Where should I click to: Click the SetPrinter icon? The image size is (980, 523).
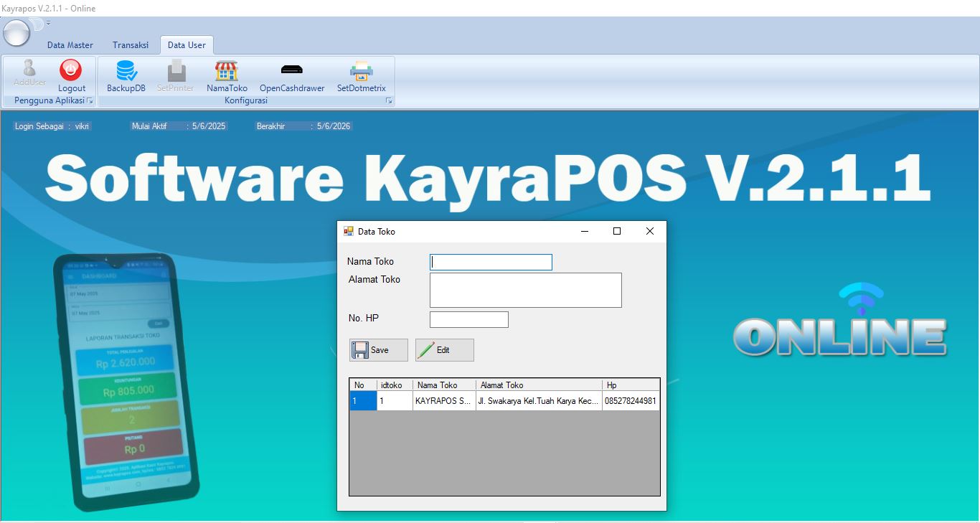[176, 71]
